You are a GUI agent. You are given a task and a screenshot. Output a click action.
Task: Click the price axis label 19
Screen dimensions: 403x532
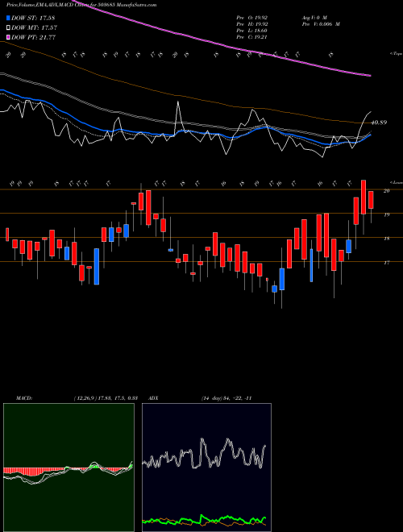386,214
